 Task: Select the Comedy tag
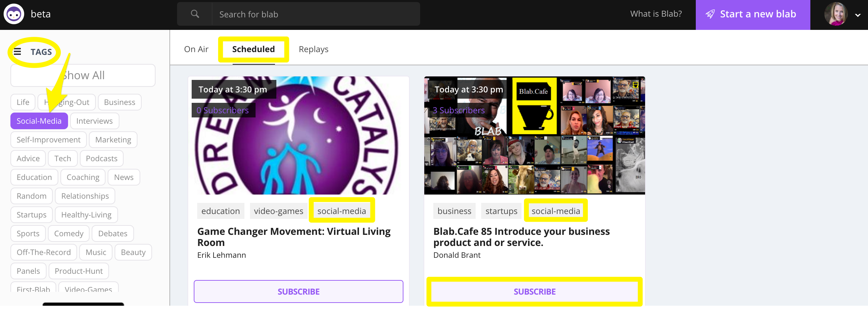pyautogui.click(x=69, y=233)
